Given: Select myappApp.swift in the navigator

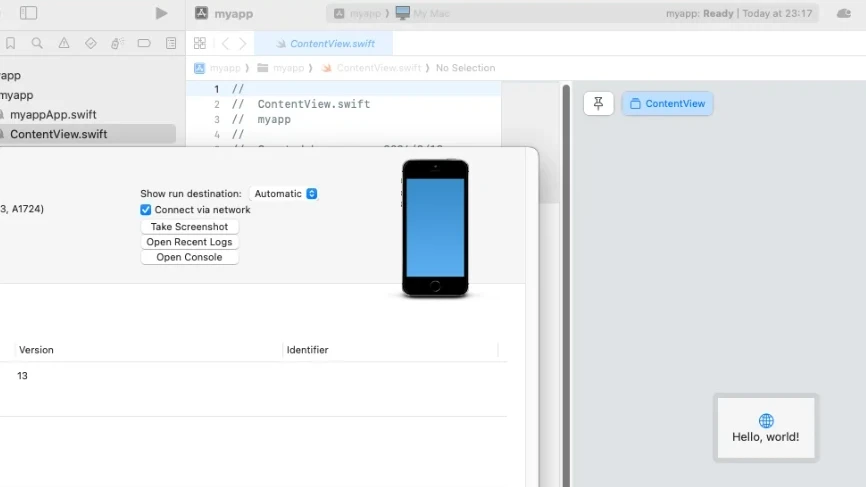Looking at the screenshot, I should coord(52,115).
